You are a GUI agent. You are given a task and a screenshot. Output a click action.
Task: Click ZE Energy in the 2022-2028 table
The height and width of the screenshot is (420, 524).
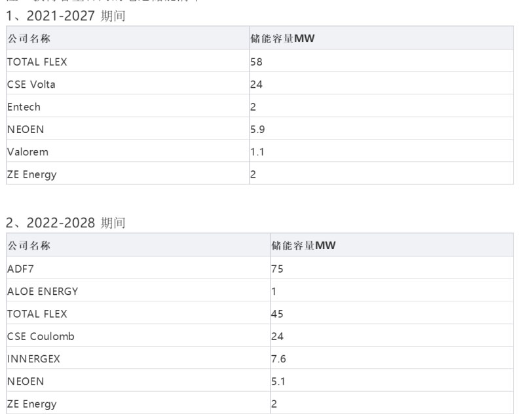click(x=31, y=404)
